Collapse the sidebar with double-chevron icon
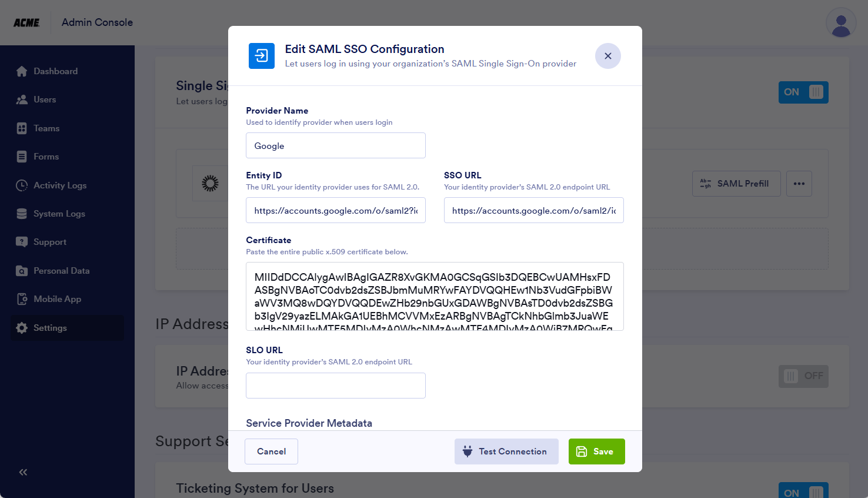 [23, 472]
